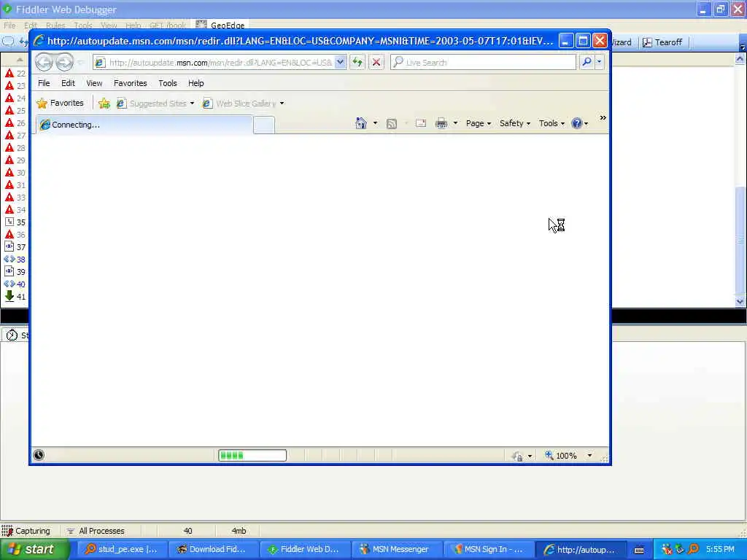Select Fiddler session 35 row
The width and height of the screenshot is (747, 560).
click(15, 222)
